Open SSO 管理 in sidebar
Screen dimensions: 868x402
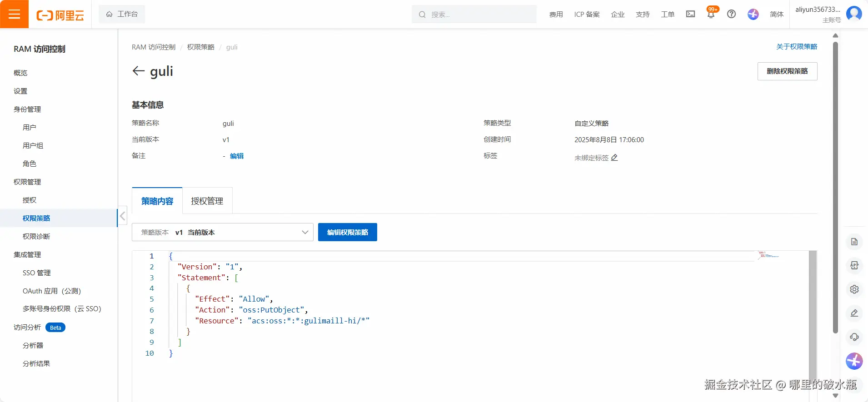37,273
